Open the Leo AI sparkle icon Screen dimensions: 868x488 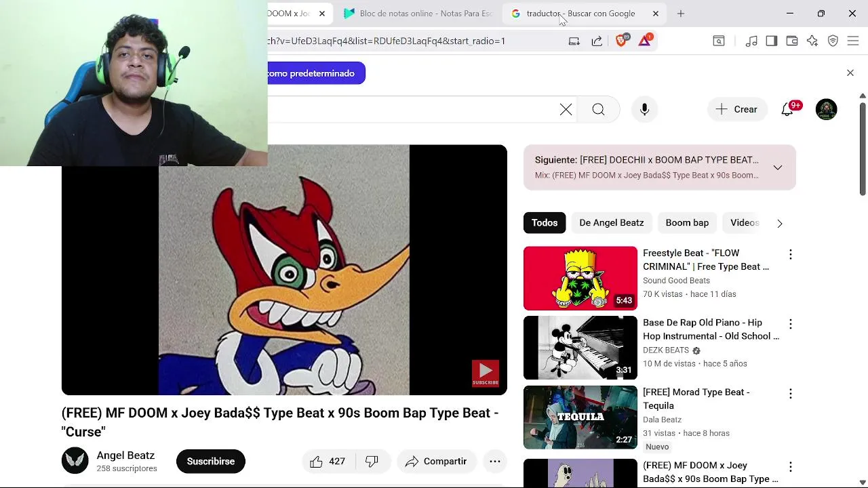coord(812,41)
